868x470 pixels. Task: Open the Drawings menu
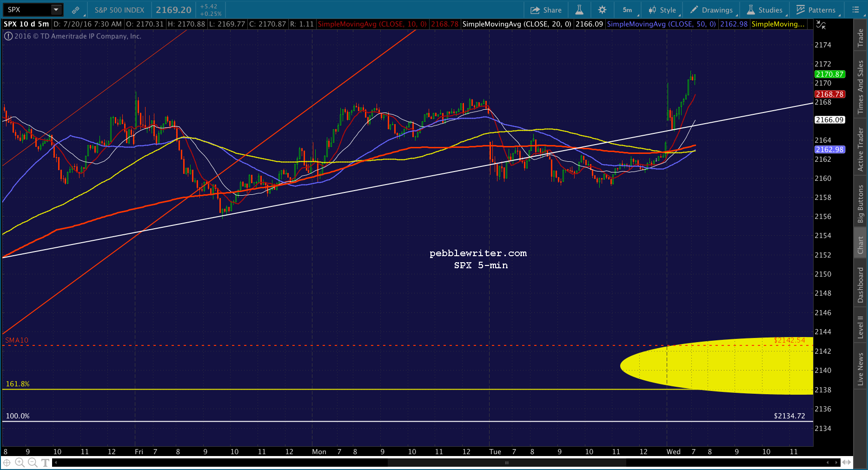712,10
